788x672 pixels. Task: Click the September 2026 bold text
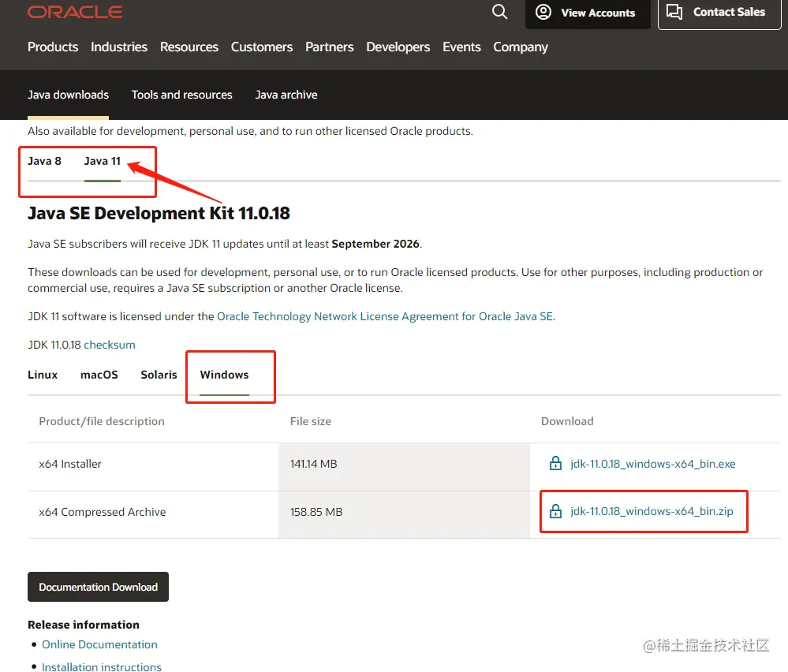(375, 244)
